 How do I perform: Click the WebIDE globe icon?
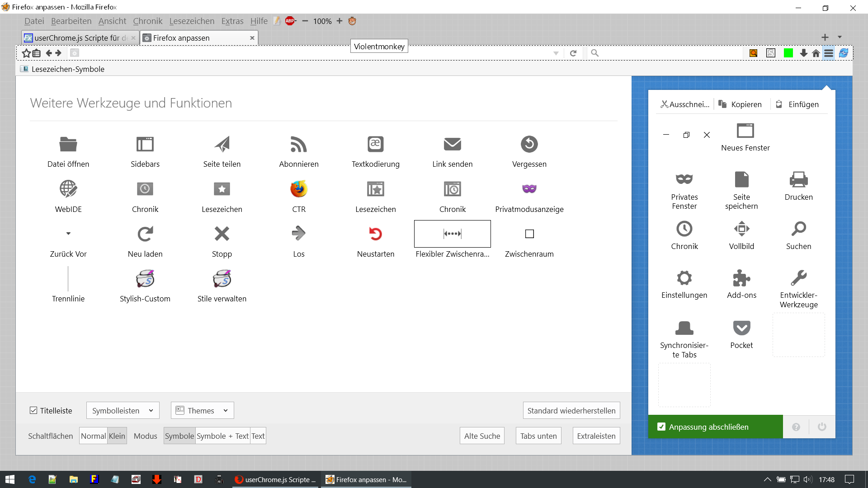click(68, 189)
